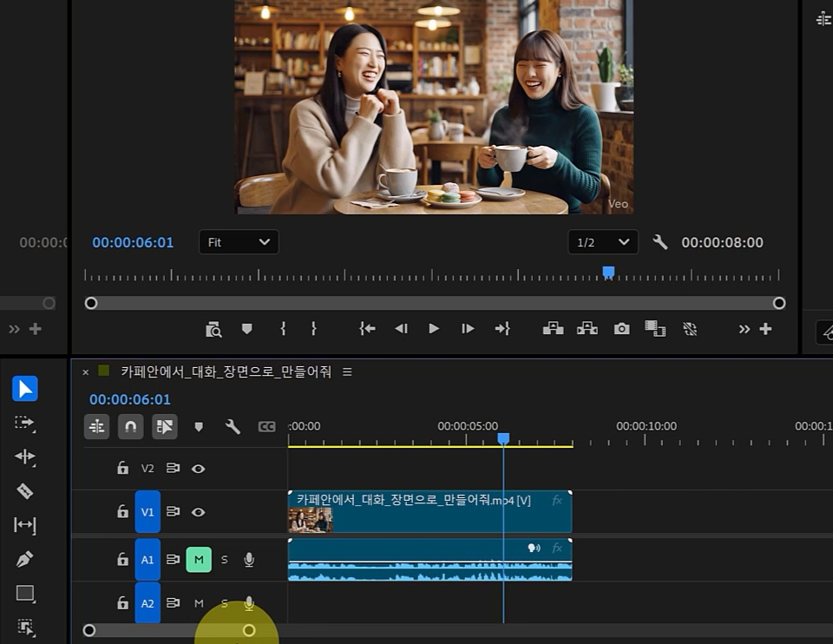Toggle proxies button in Program Monitor
The height and width of the screenshot is (644, 833).
point(690,329)
